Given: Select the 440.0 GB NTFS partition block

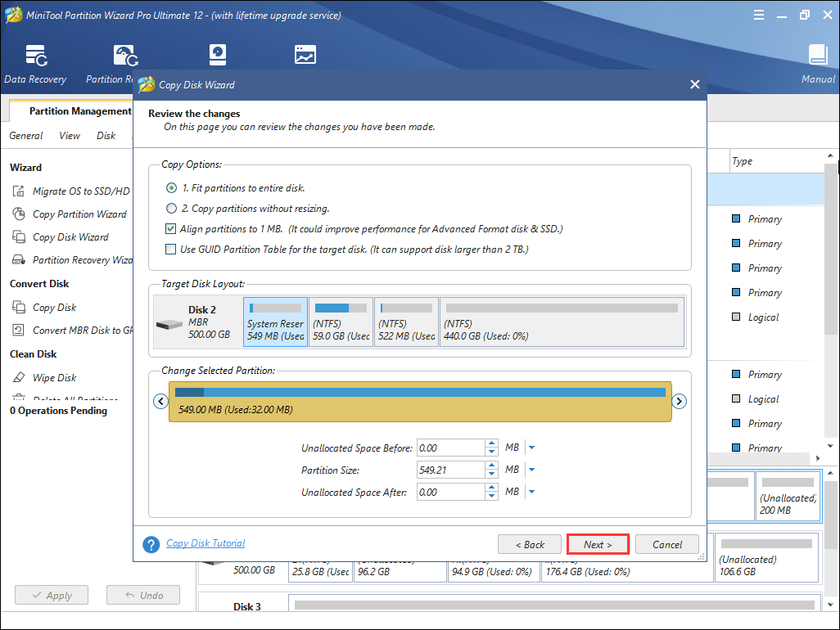Looking at the screenshot, I should (x=562, y=322).
